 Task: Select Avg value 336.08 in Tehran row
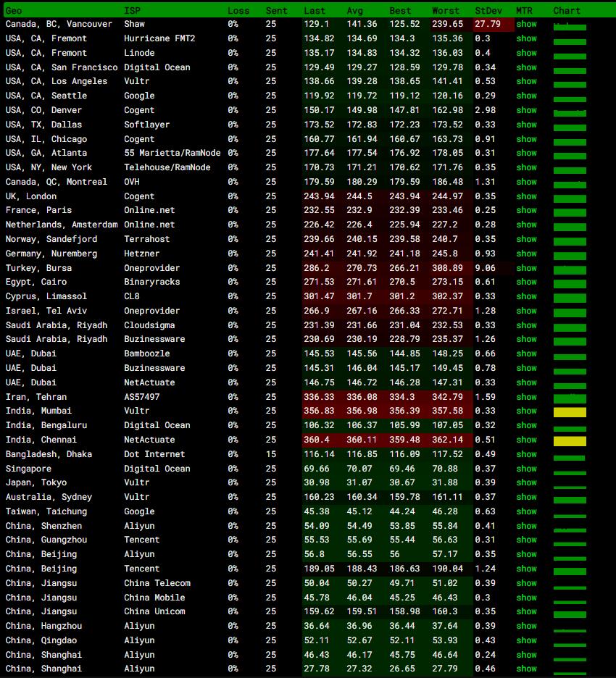point(362,397)
